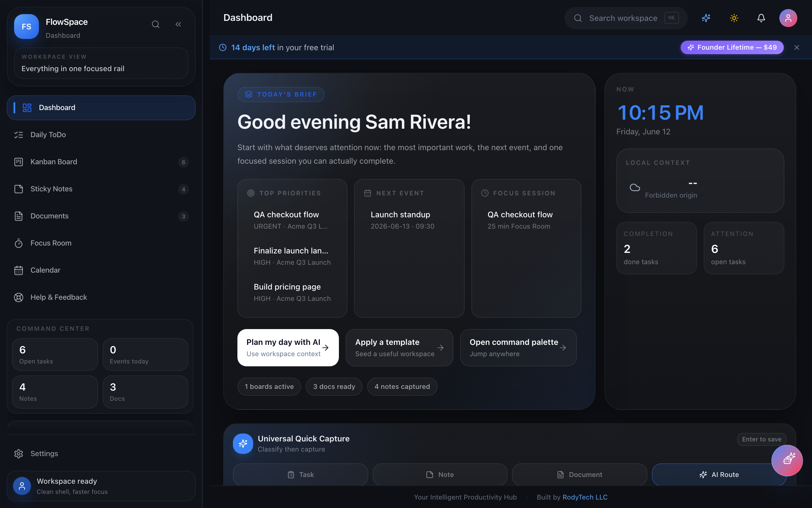Click the Focus Room timer icon

point(18,243)
